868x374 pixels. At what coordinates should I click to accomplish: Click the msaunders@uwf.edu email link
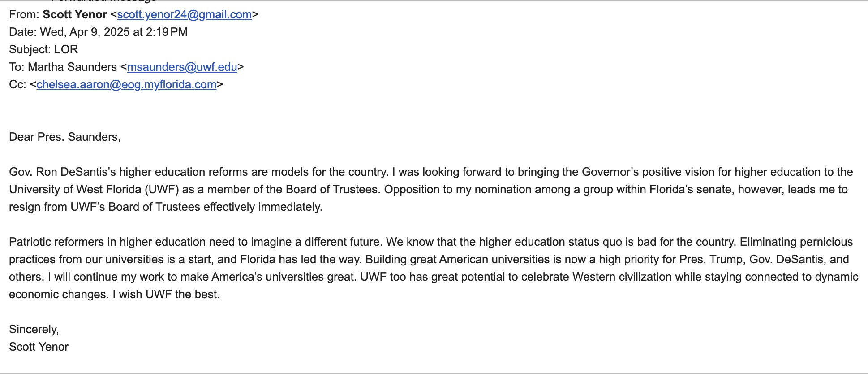coord(182,67)
